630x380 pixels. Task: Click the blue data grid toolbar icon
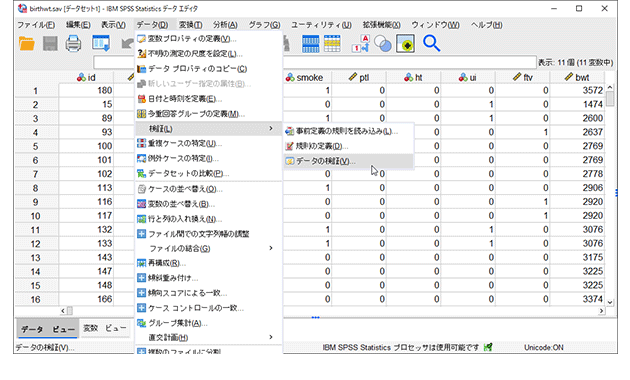click(310, 43)
